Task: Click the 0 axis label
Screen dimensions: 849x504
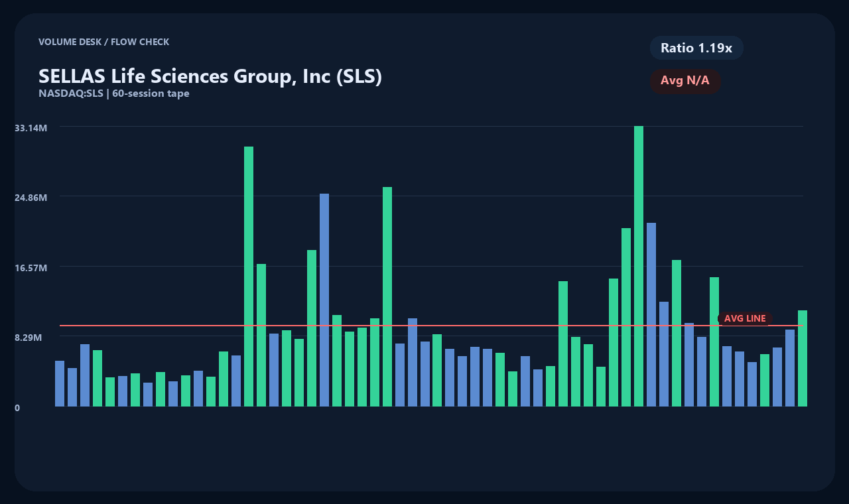Action: (17, 408)
